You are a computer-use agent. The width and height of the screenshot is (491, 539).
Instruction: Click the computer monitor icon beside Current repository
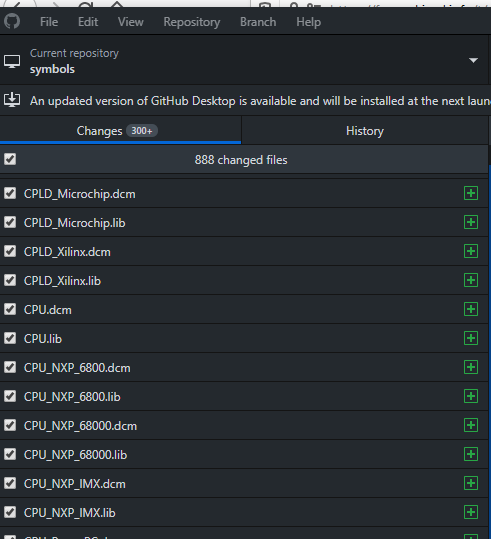click(x=12, y=62)
